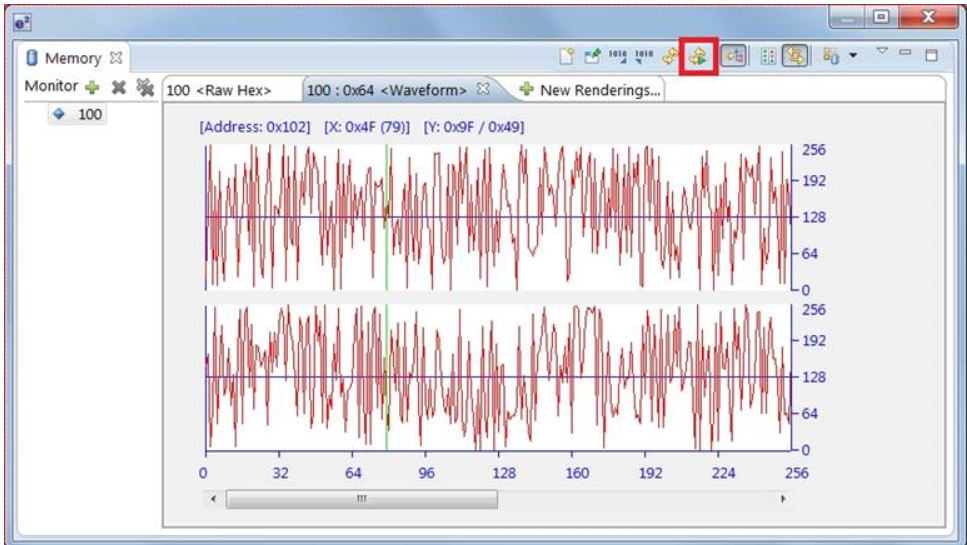Click the New Memory View icon
Image resolution: width=967 pixels, height=545 pixels.
coord(566,56)
